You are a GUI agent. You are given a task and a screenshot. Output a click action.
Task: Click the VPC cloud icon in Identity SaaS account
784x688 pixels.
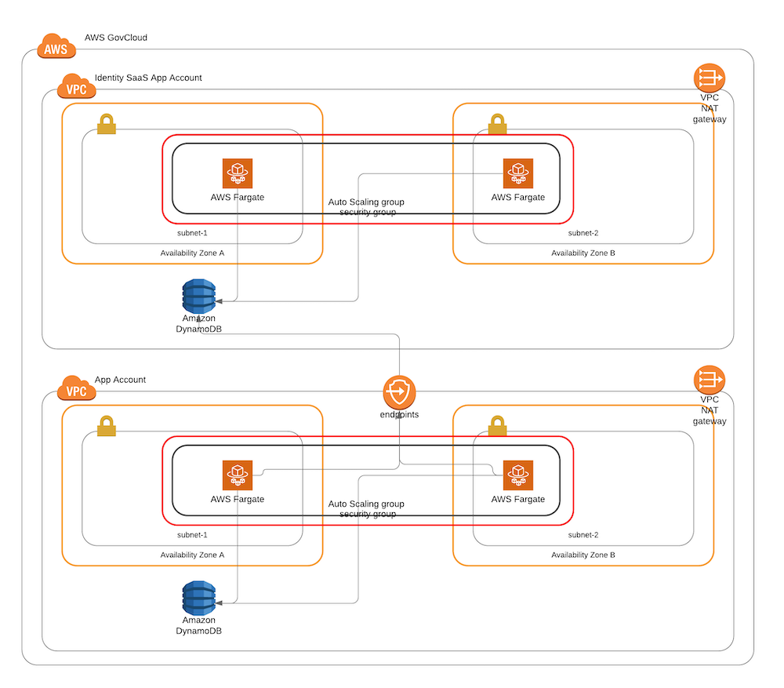76,88
